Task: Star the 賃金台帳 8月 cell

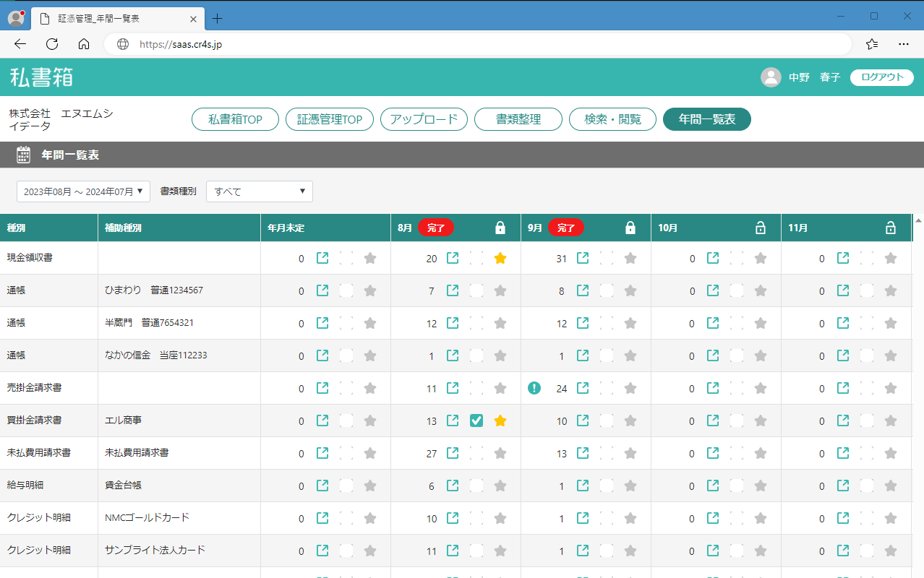Action: click(500, 486)
